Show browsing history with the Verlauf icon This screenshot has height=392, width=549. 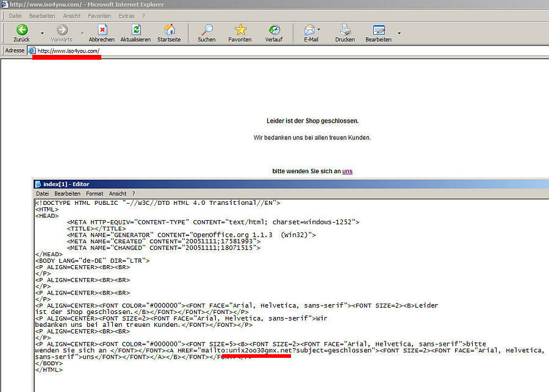click(274, 30)
